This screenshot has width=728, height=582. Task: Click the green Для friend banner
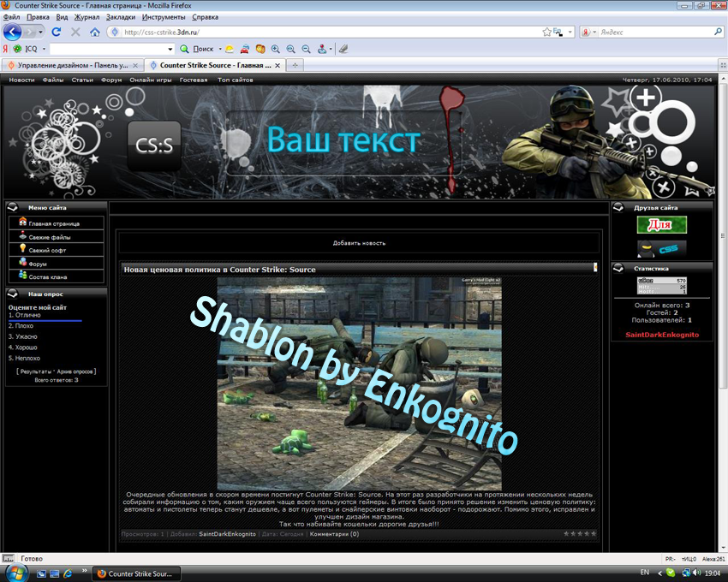point(661,224)
